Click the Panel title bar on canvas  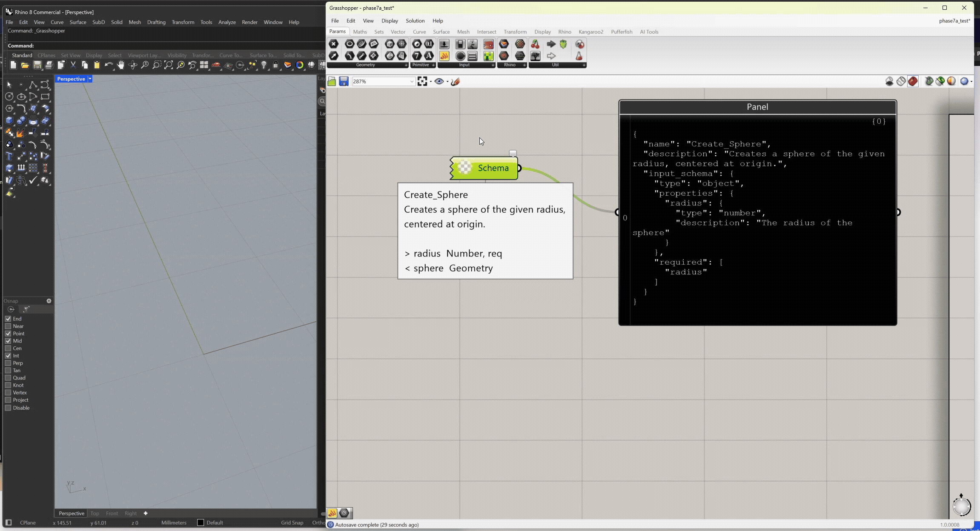tap(757, 107)
